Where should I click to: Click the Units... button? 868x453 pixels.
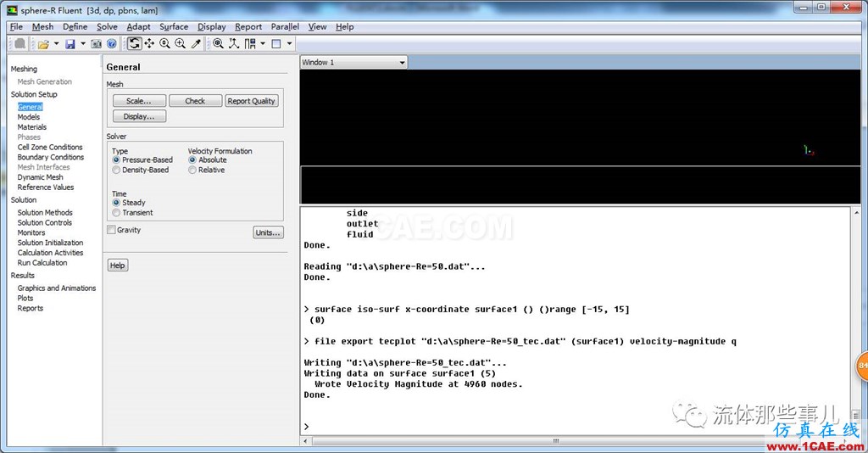point(268,232)
